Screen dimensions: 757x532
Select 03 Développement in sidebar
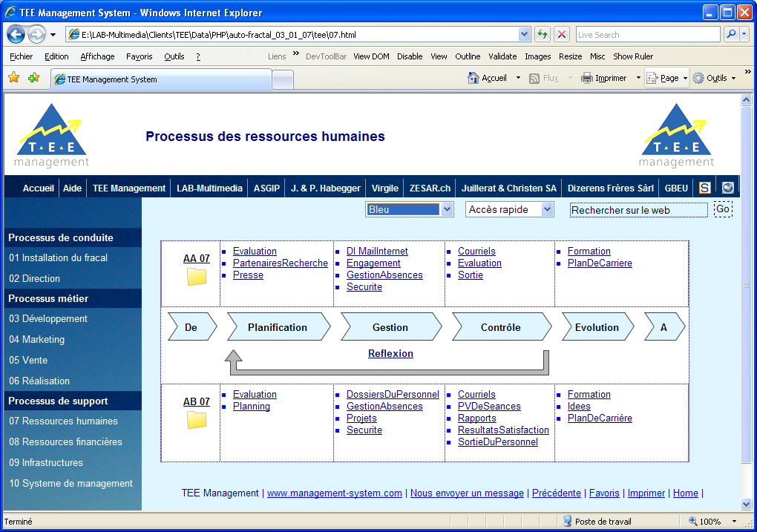coord(48,318)
